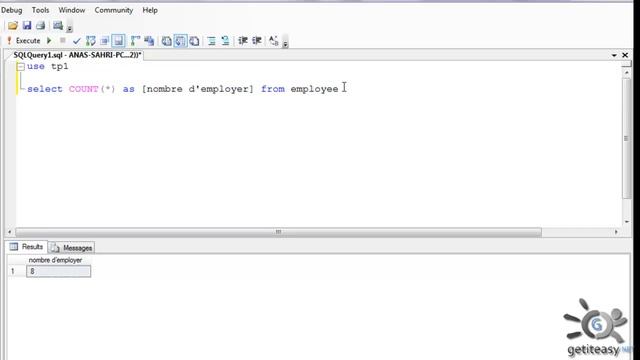Click the editor scroll down arrow
This screenshot has height=360, width=640.
627,222
